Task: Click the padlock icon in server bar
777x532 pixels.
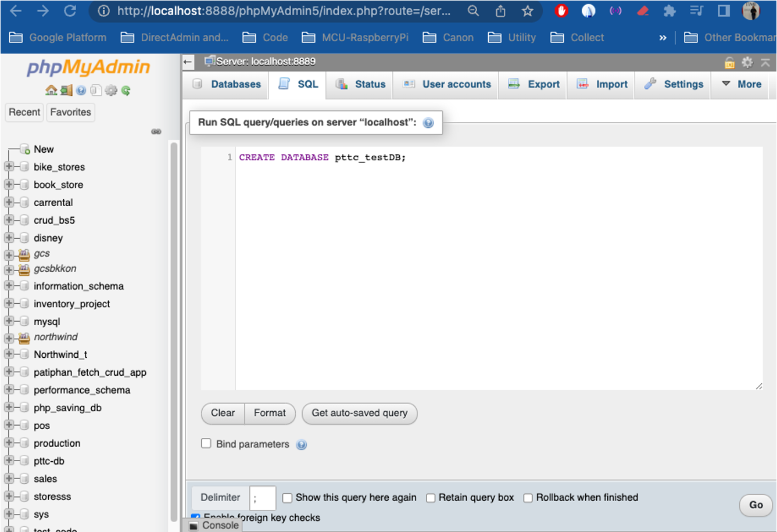Action: click(x=729, y=62)
